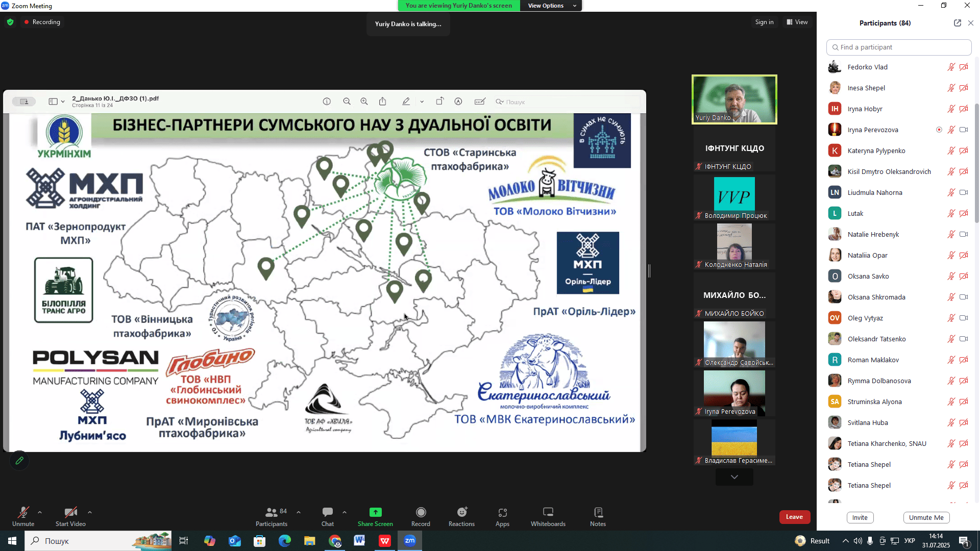Zoom out in the shared PDF
Image resolution: width=980 pixels, height=551 pixels.
(347, 102)
